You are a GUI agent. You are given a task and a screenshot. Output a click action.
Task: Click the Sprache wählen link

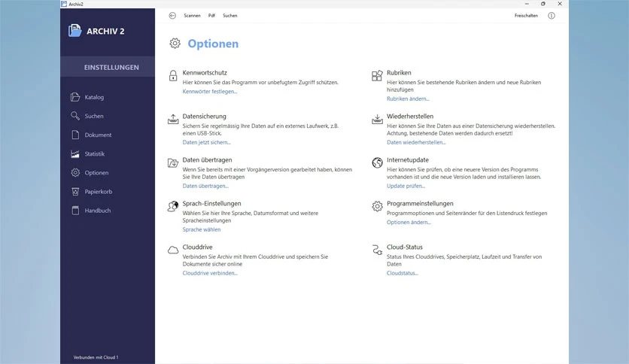202,229
